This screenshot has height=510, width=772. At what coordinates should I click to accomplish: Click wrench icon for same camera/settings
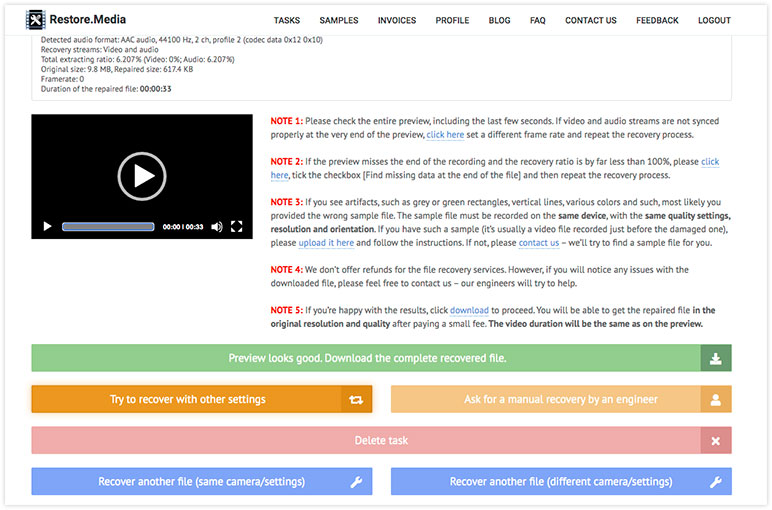[x=356, y=481]
